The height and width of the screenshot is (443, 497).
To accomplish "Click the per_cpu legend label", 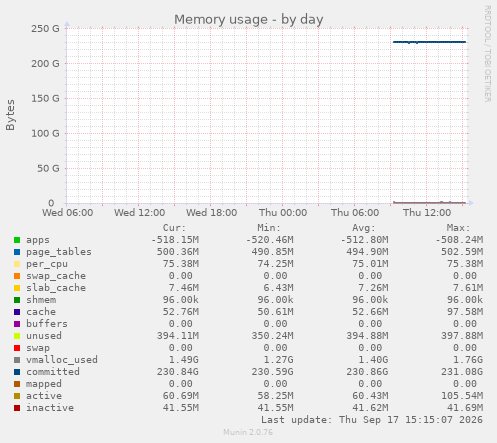I will point(47,264).
